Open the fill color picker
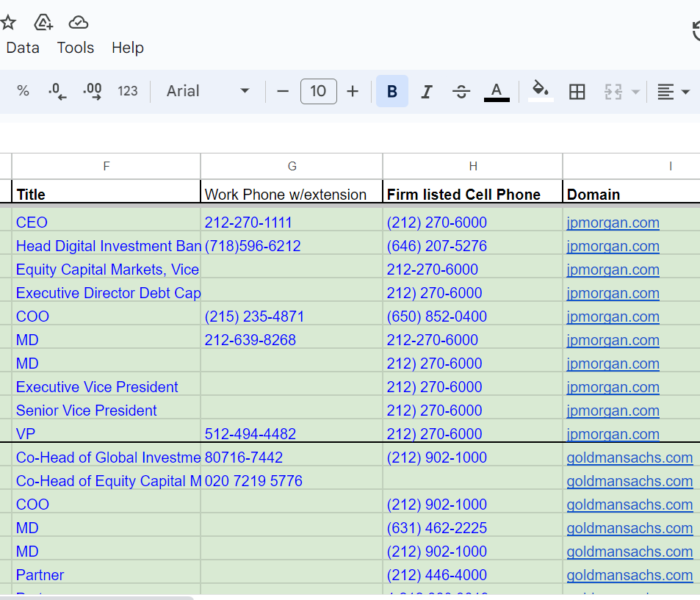 coord(541,91)
